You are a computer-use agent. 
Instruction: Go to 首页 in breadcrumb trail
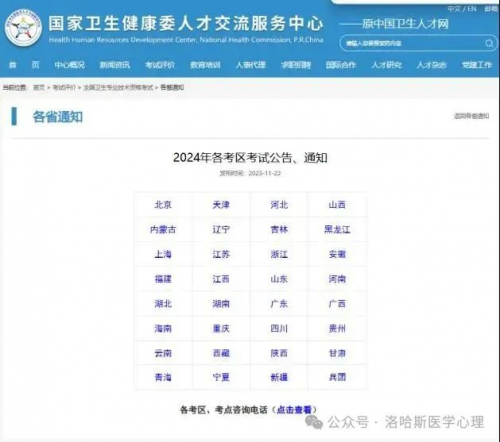39,88
